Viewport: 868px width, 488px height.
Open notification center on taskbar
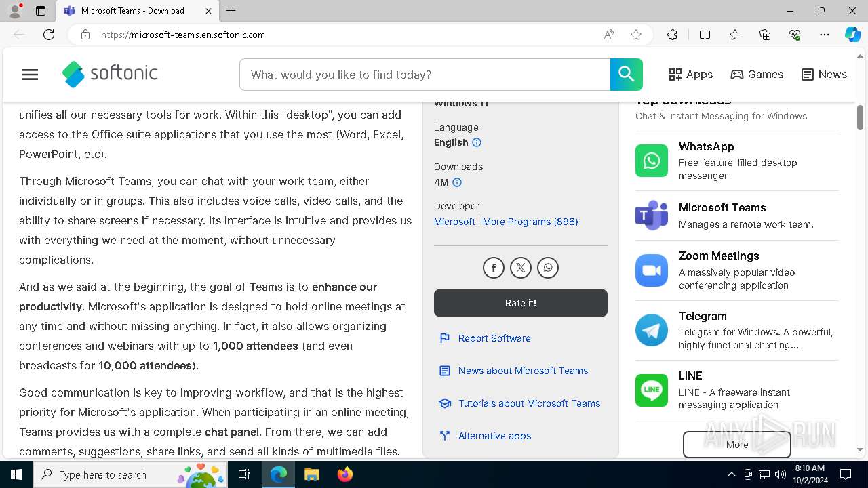pyautogui.click(x=846, y=474)
